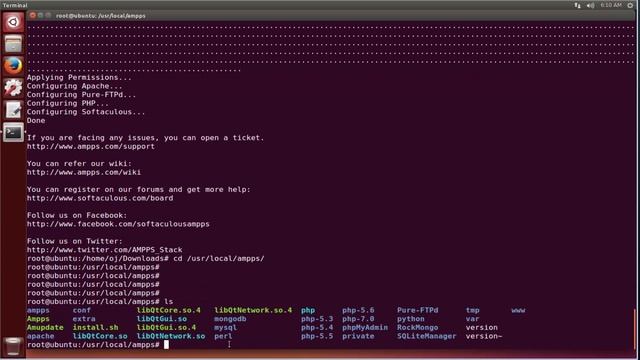The image size is (640, 360).
Task: Click the 'libQtNetwork.so' entry
Action: [x=171, y=336]
